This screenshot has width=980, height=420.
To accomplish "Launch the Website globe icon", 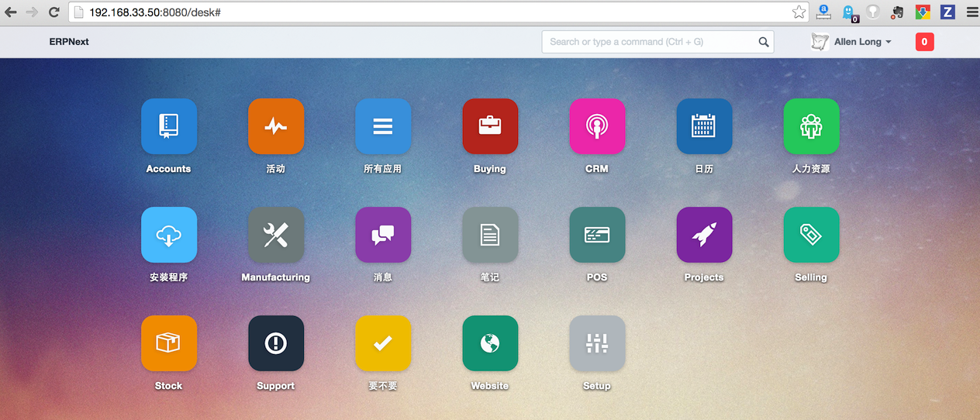I will click(490, 343).
